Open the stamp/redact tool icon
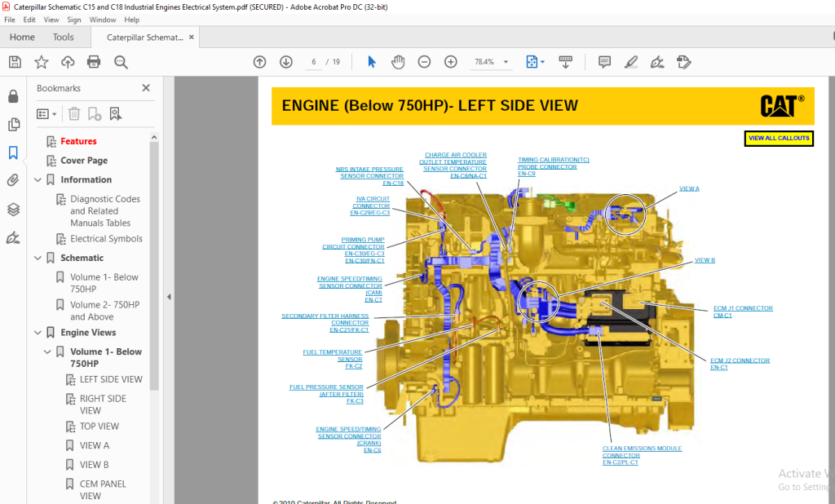Image resolution: width=835 pixels, height=504 pixels. click(x=684, y=62)
